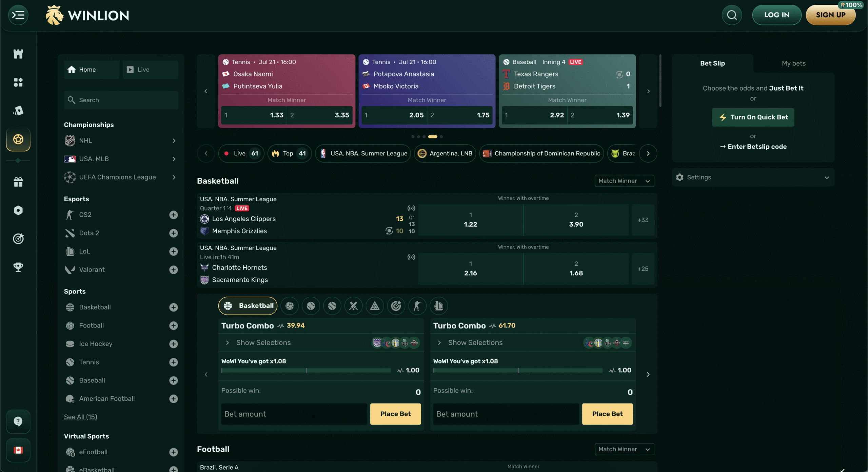This screenshot has height=472, width=868.
Task: Open the gift bonuses icon in sidebar
Action: pyautogui.click(x=18, y=182)
